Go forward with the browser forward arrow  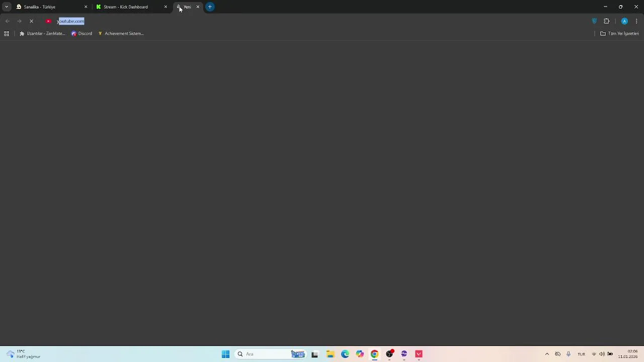tap(19, 21)
